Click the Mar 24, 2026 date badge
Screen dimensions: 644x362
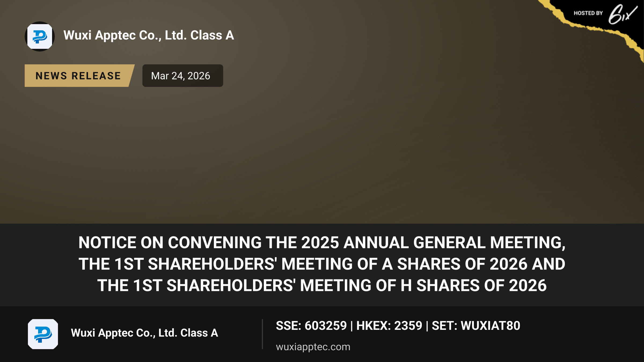[183, 76]
